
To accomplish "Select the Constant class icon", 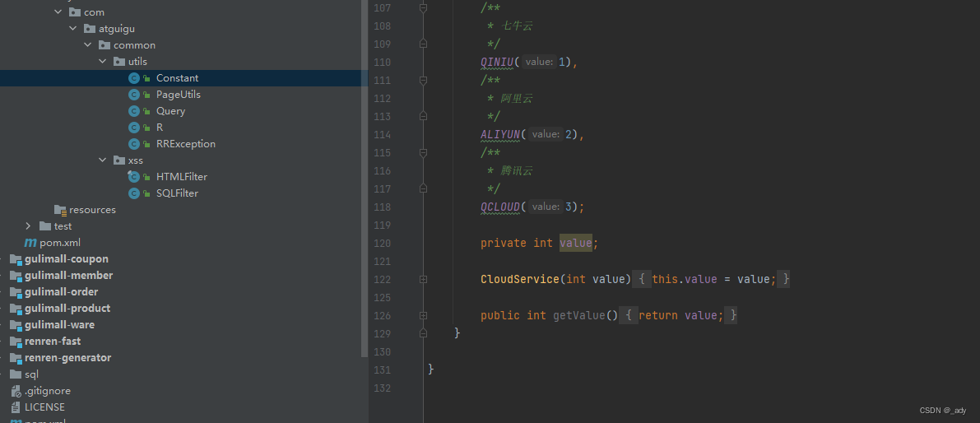I will pos(134,78).
